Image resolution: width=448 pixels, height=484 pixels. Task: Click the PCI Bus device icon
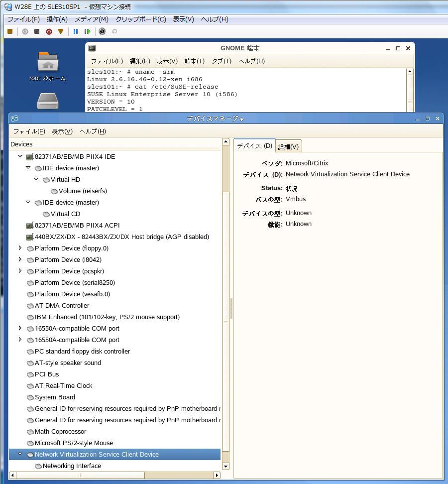click(x=30, y=375)
